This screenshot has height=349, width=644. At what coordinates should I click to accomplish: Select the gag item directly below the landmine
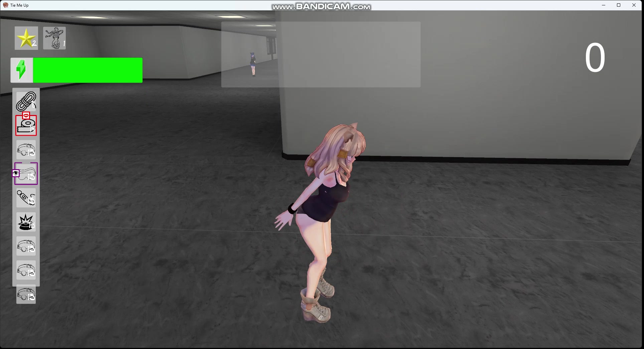pyautogui.click(x=26, y=246)
